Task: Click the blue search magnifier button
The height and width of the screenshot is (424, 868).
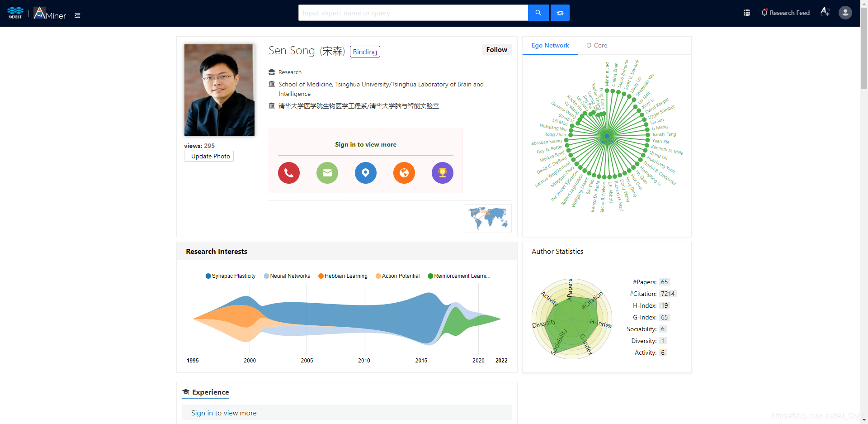Action: 538,13
